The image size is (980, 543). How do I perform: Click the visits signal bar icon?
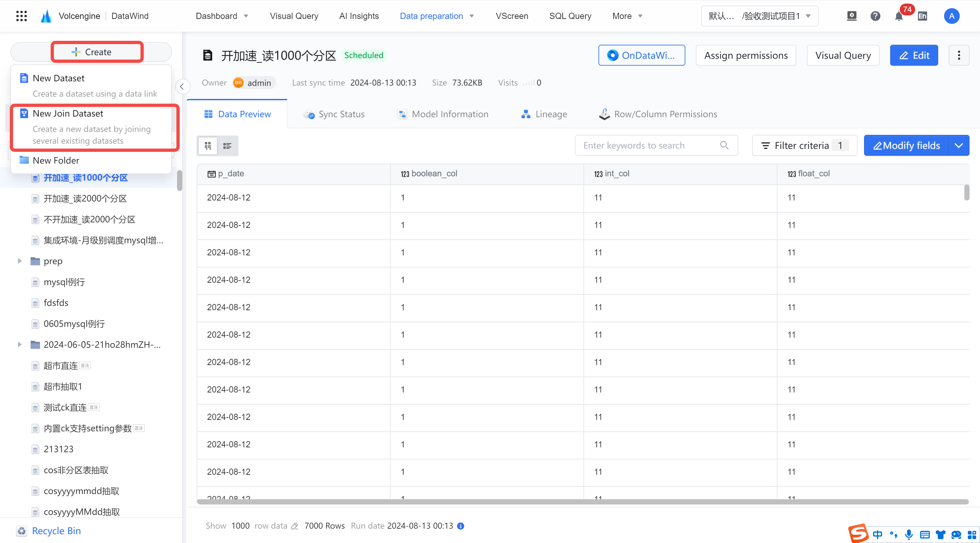pos(529,83)
